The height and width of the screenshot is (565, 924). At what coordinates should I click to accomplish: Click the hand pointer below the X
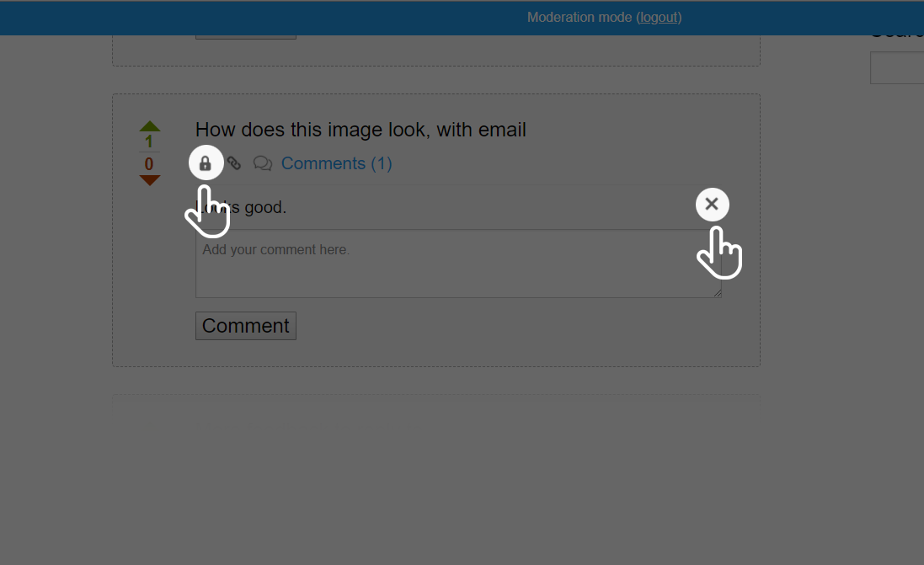point(719,252)
